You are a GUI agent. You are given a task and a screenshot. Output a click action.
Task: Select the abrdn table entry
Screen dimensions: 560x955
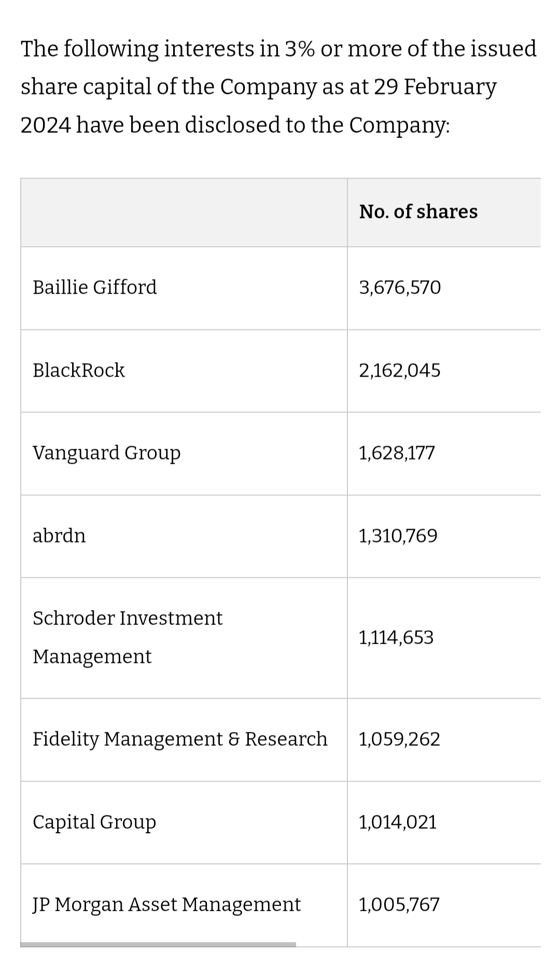coord(59,535)
